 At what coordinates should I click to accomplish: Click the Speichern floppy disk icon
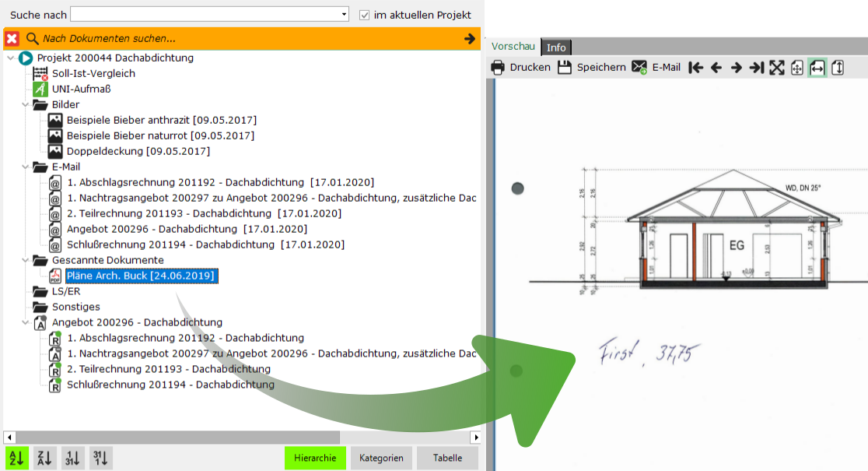564,68
